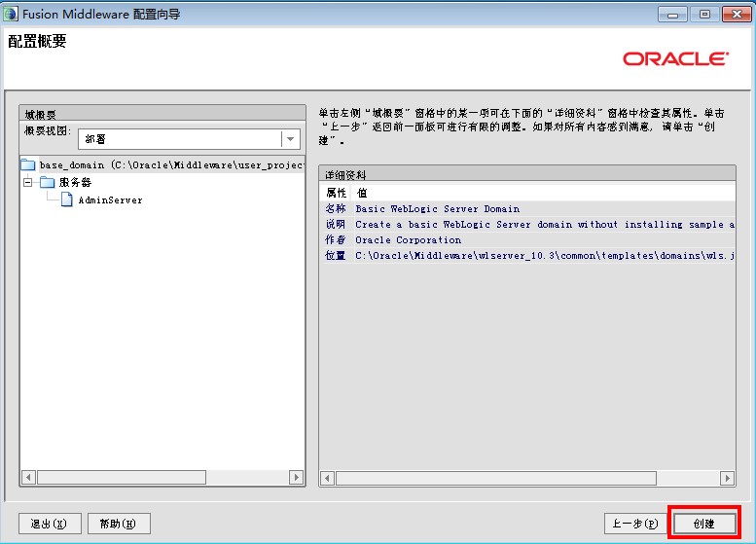Click the 名称 property label
This screenshot has width=756, height=544.
(336, 209)
